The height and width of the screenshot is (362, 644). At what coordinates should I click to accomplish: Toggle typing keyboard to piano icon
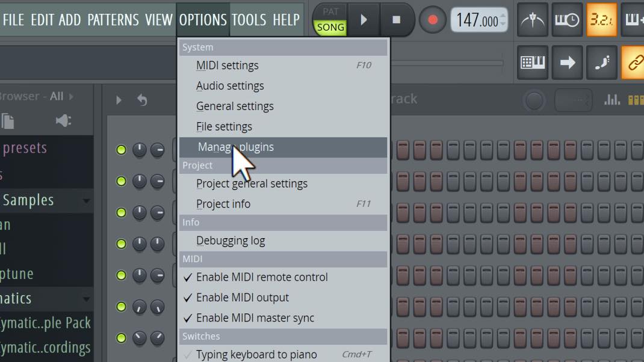pos(532,63)
